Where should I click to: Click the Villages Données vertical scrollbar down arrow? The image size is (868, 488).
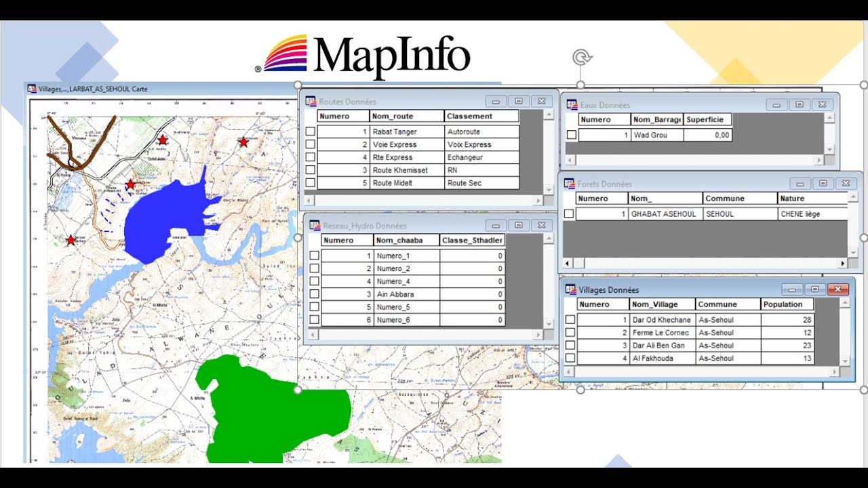pos(844,361)
